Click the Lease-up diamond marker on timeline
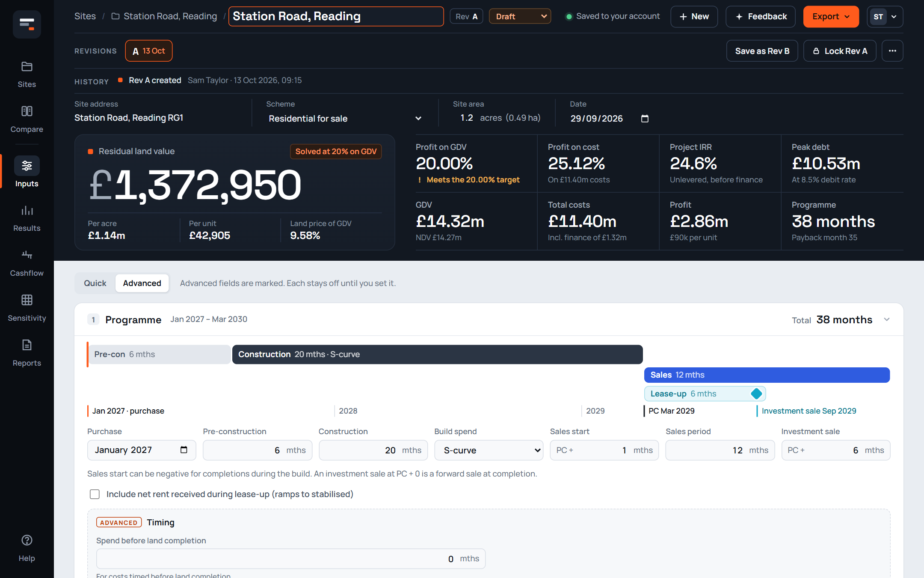Image resolution: width=924 pixels, height=578 pixels. pos(756,393)
